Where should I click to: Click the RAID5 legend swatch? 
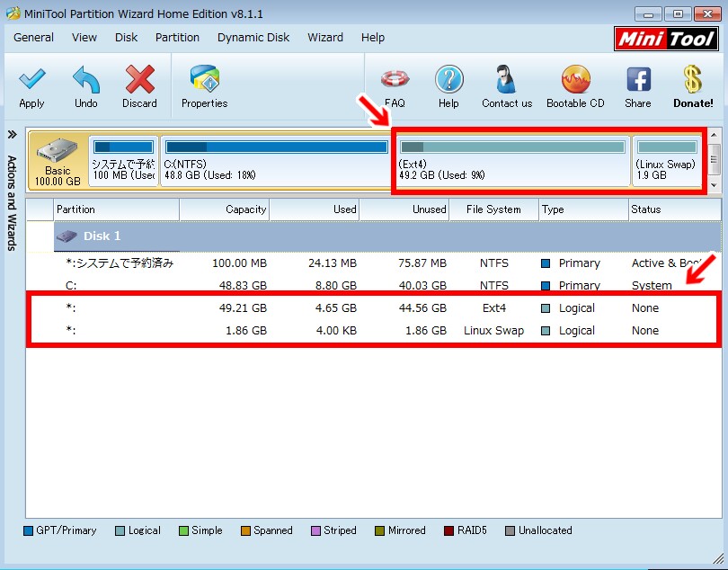(448, 530)
